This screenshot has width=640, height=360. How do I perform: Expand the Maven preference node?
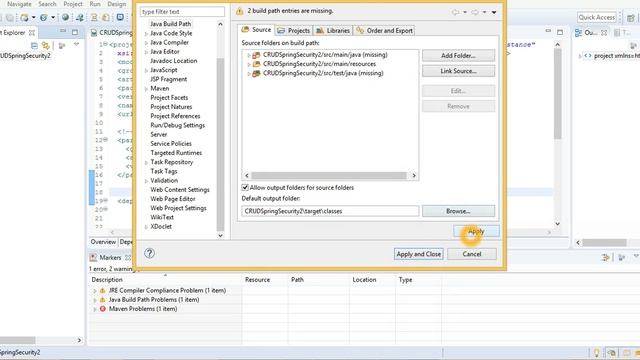146,89
